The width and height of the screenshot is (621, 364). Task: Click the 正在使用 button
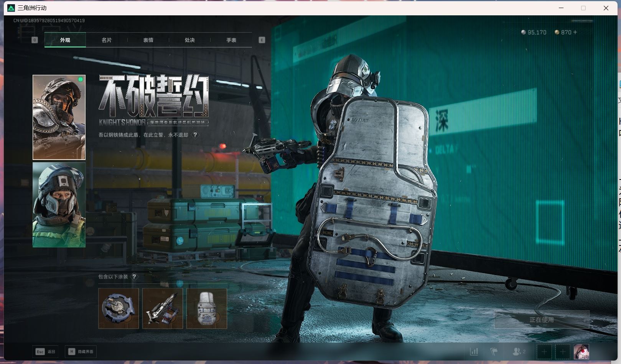[541, 320]
